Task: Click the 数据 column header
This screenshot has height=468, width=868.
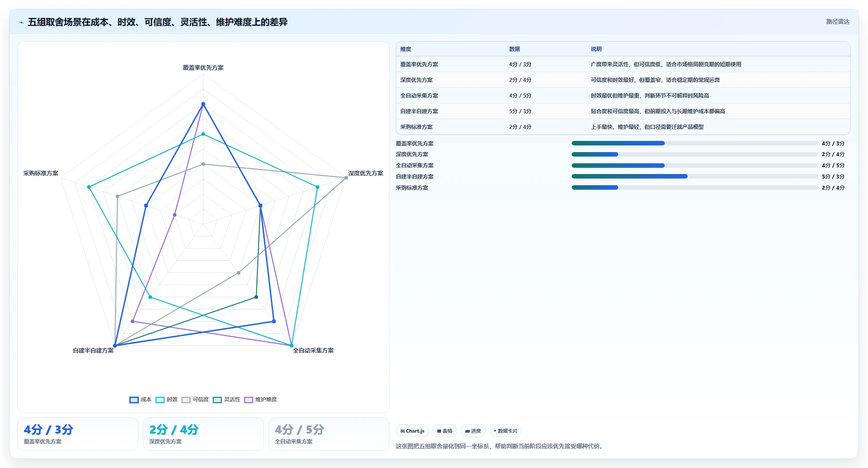Action: pyautogui.click(x=514, y=49)
